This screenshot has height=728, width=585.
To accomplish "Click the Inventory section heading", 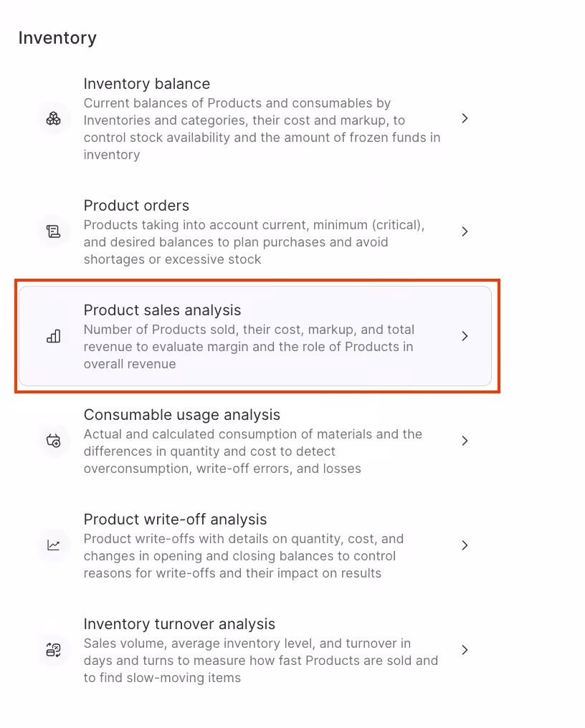I will click(57, 38).
